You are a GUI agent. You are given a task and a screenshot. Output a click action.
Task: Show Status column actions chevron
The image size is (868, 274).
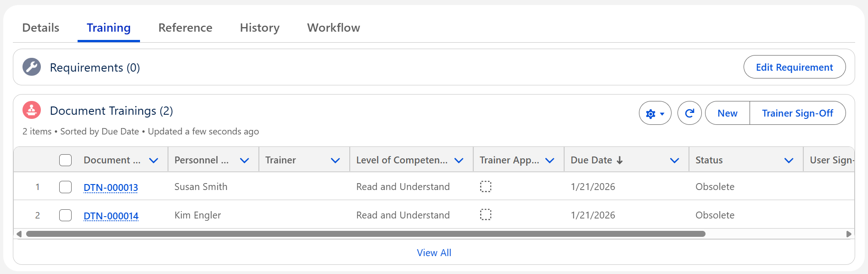coord(789,160)
